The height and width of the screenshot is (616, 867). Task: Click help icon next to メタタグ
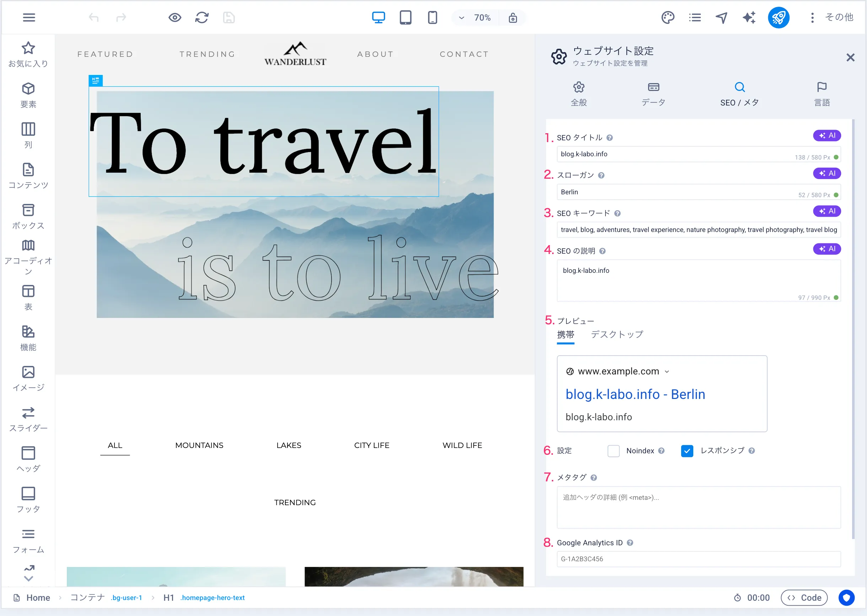(593, 478)
